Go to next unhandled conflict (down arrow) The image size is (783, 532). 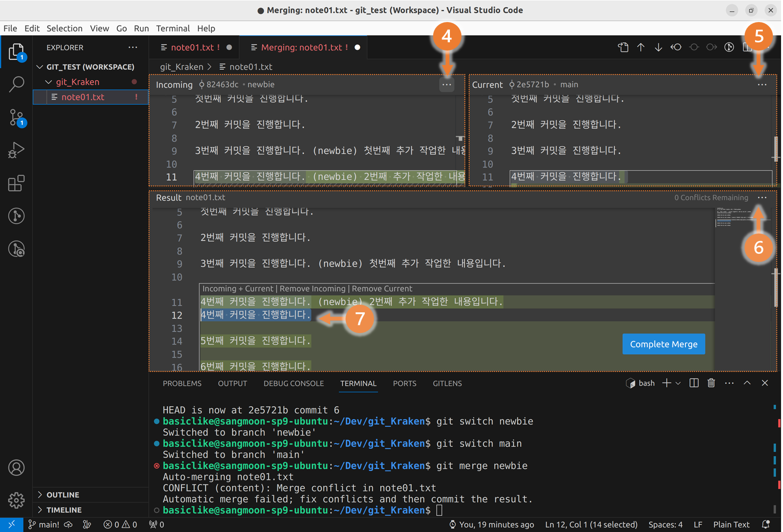(658, 47)
